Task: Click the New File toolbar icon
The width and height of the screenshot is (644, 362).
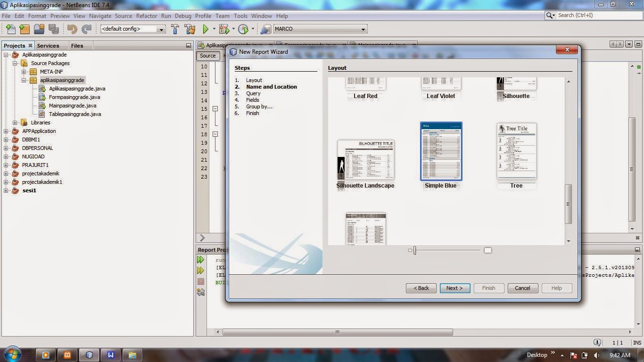Action: coord(10,29)
